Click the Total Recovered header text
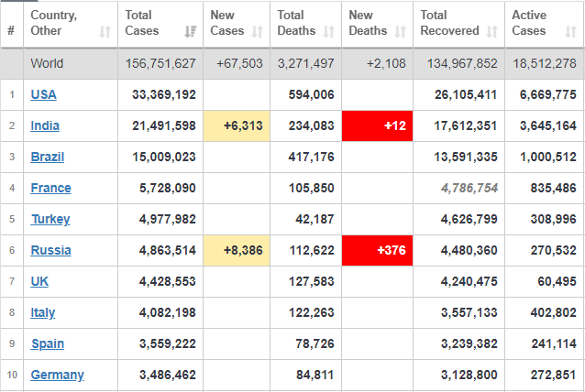This screenshot has height=392, width=585. (x=449, y=23)
